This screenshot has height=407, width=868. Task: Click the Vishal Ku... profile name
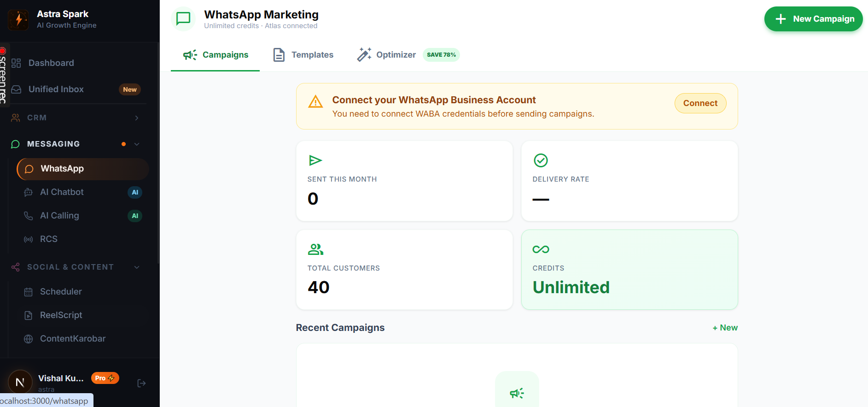61,378
